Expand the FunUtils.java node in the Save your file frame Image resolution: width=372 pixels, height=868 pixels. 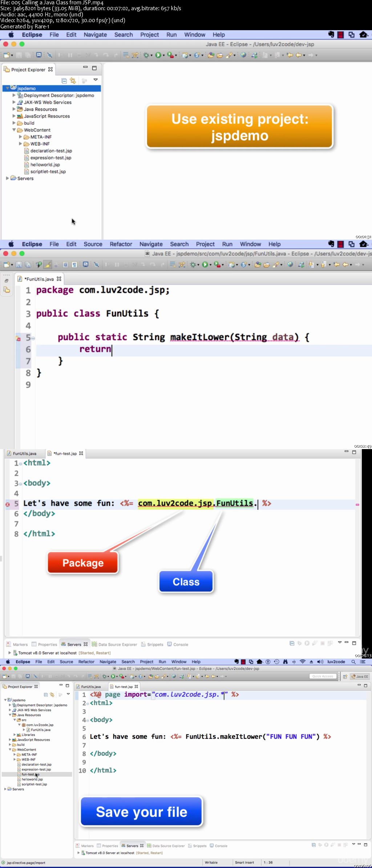(24, 730)
